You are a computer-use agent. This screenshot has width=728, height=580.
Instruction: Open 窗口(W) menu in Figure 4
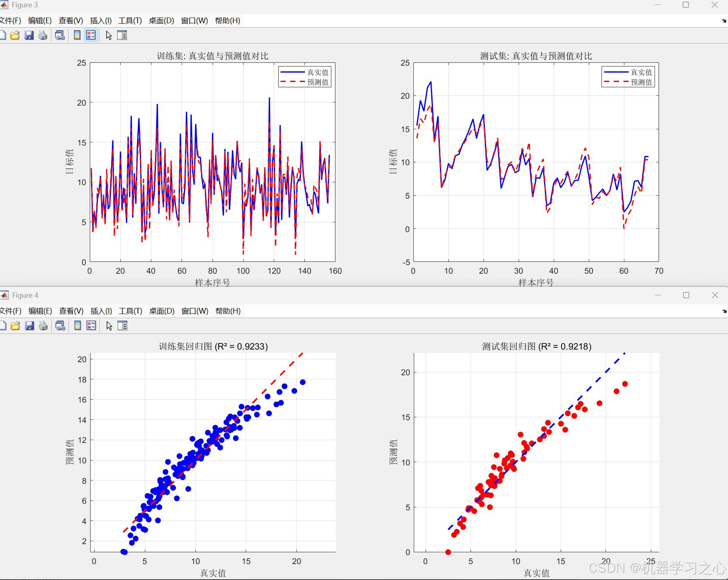195,311
